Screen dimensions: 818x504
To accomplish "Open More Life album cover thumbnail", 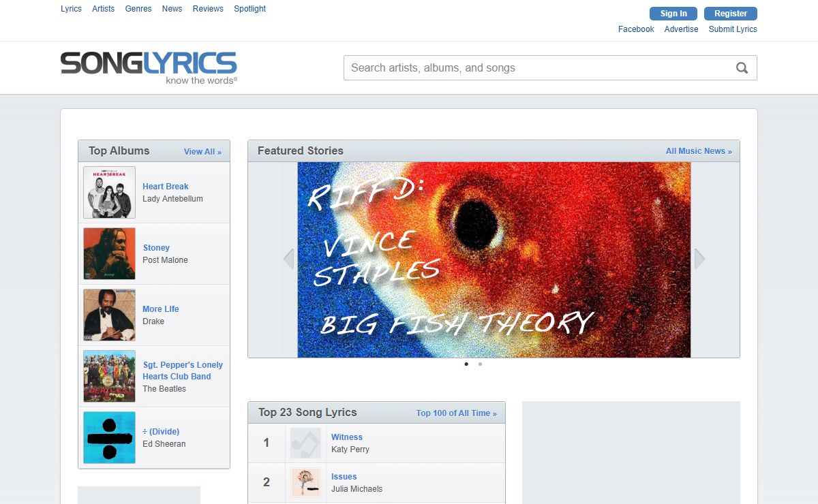I will click(x=109, y=315).
